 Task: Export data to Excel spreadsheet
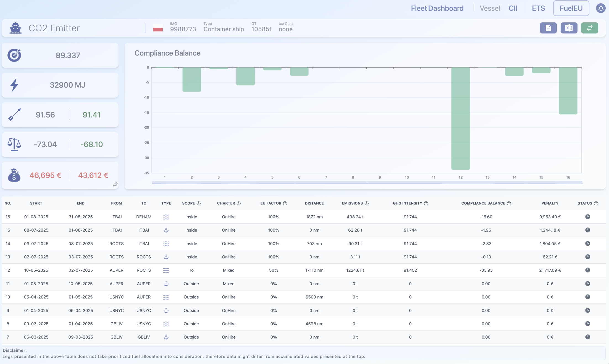(569, 28)
